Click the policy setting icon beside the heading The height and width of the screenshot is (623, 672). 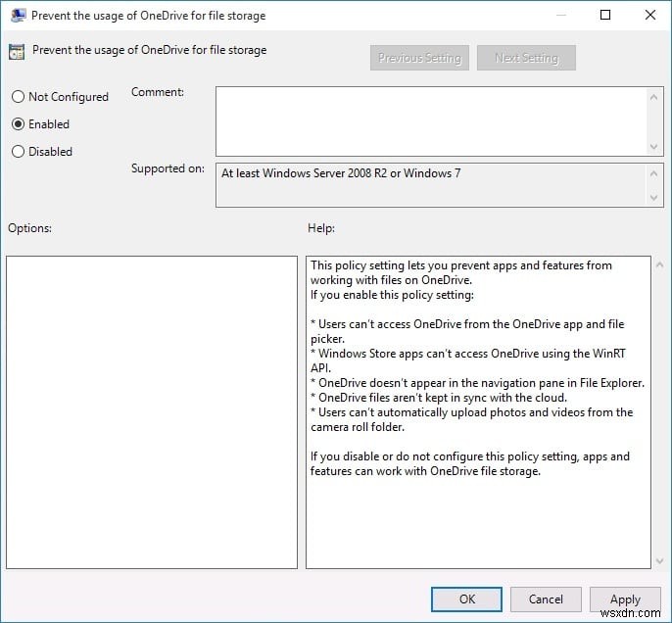tap(17, 52)
